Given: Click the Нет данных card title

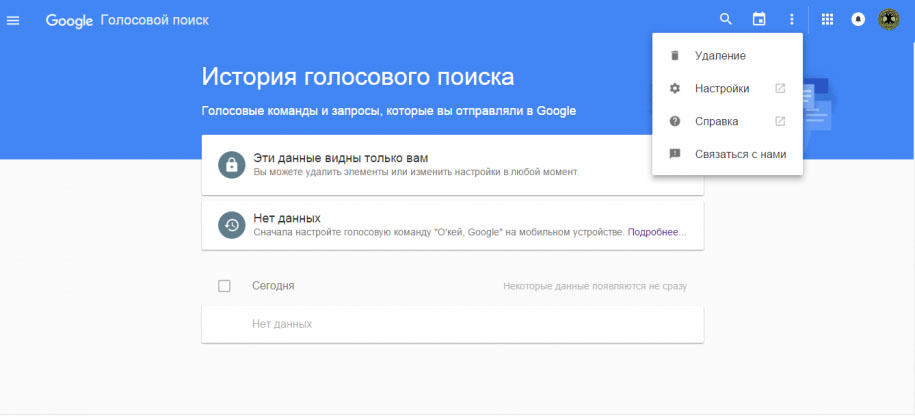Looking at the screenshot, I should [287, 218].
